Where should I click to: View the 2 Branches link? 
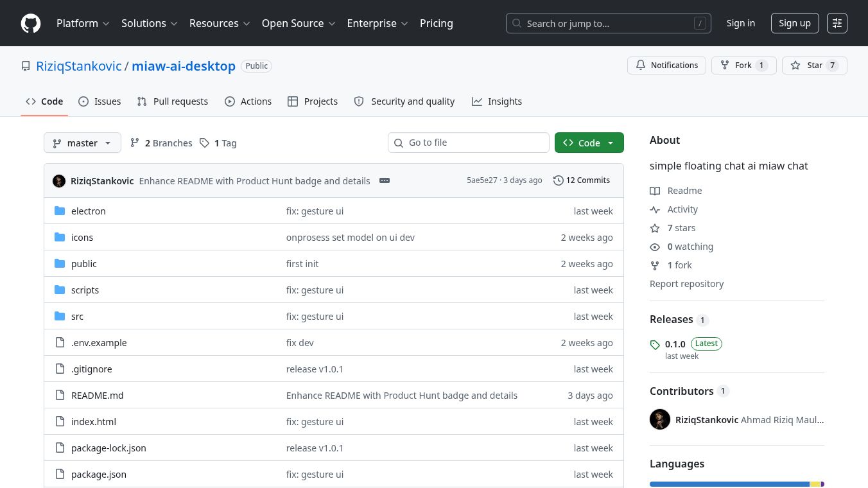(161, 143)
